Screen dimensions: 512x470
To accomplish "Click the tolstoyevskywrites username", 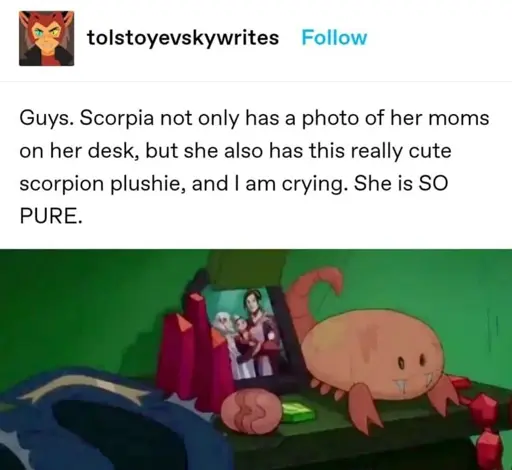I will pos(183,38).
